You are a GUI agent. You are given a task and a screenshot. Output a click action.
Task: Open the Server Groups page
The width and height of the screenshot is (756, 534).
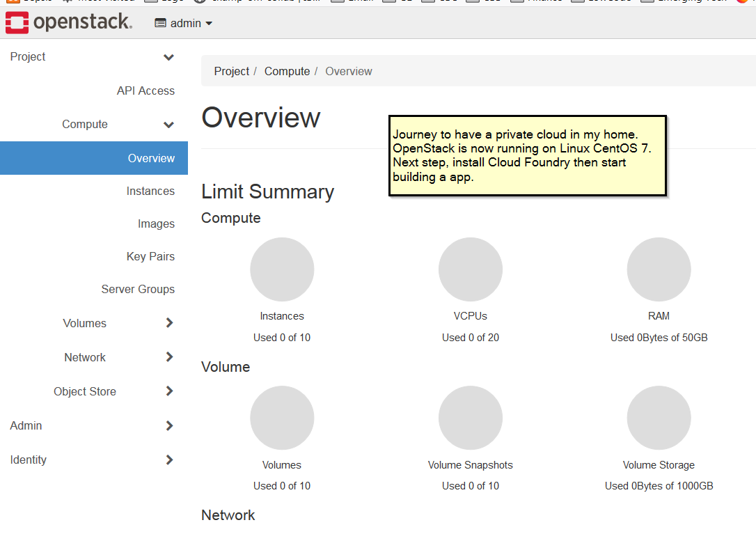[x=138, y=290]
